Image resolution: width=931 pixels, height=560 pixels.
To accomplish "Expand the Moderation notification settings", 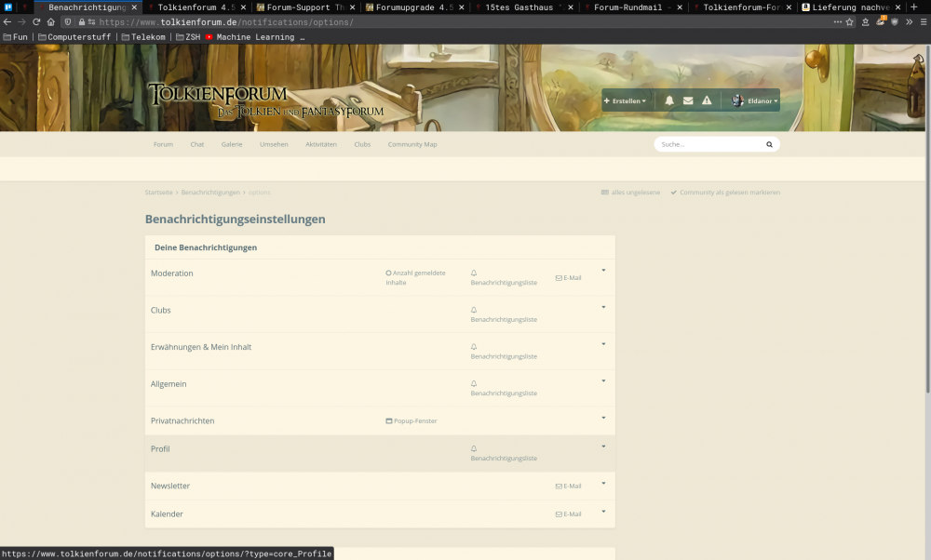I will pos(603,271).
